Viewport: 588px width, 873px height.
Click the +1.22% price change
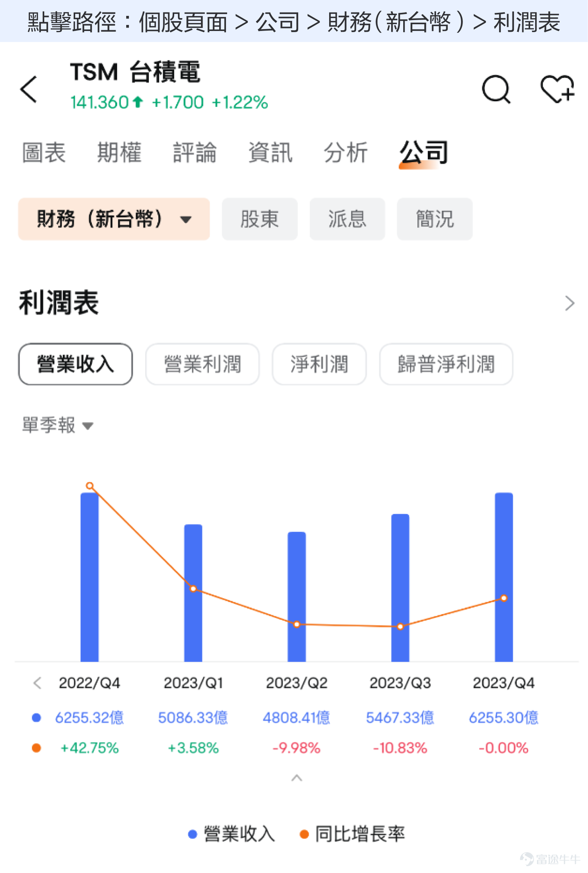click(240, 102)
